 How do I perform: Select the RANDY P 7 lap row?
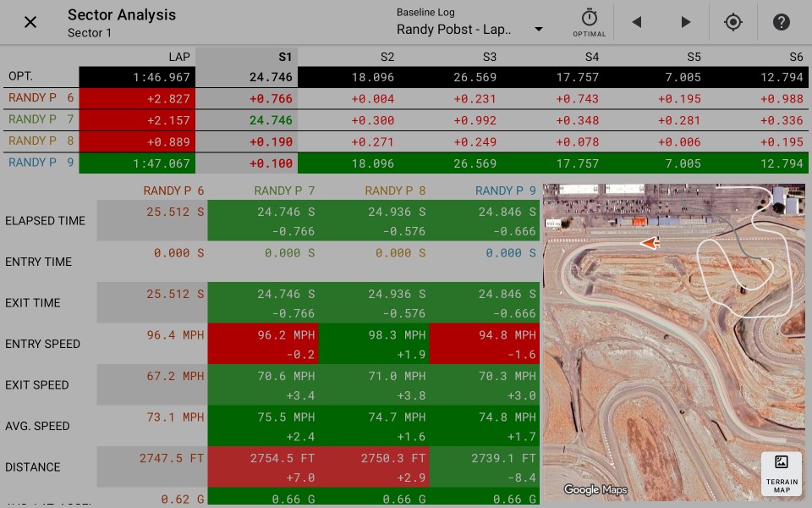(x=406, y=120)
